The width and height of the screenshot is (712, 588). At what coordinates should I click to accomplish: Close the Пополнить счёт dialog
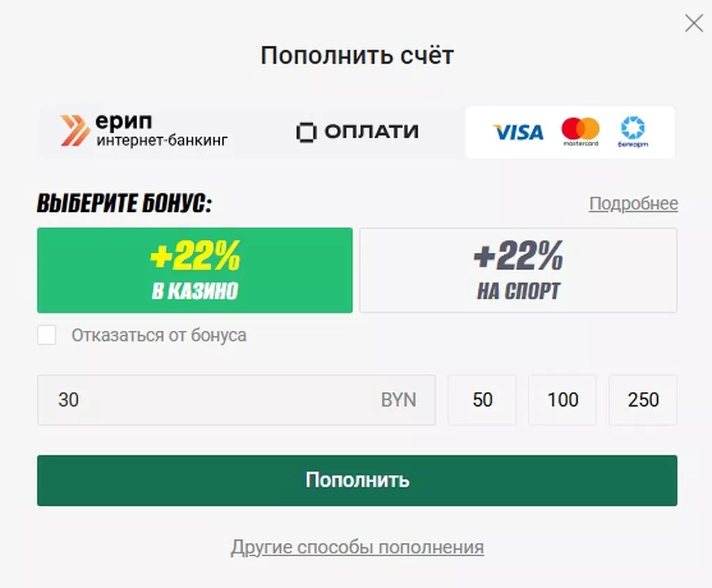[x=693, y=24]
